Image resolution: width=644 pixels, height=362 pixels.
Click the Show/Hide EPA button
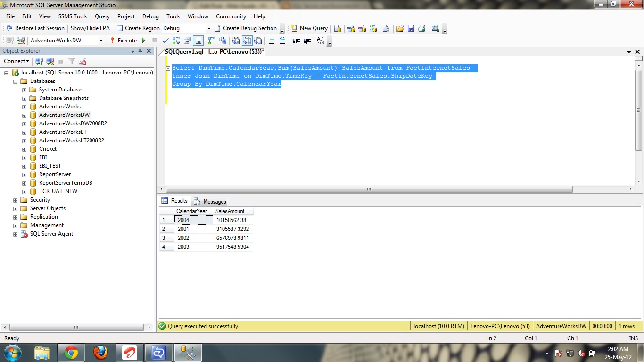click(91, 28)
